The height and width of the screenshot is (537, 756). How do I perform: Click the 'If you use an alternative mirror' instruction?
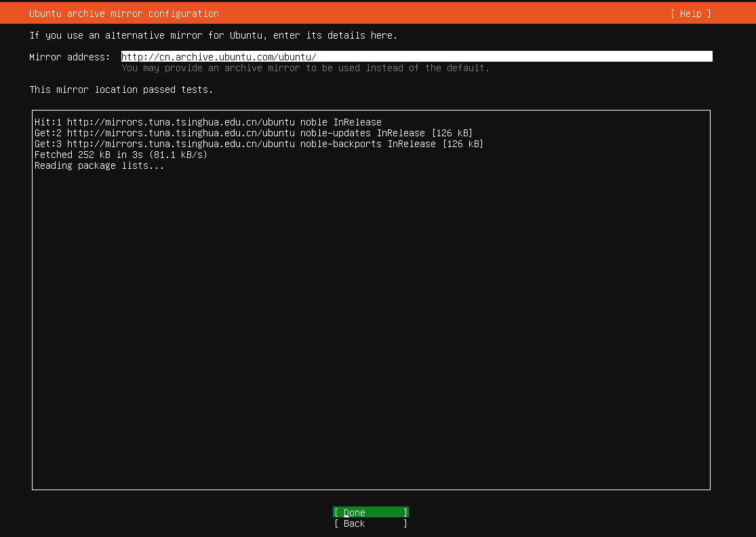(x=213, y=35)
